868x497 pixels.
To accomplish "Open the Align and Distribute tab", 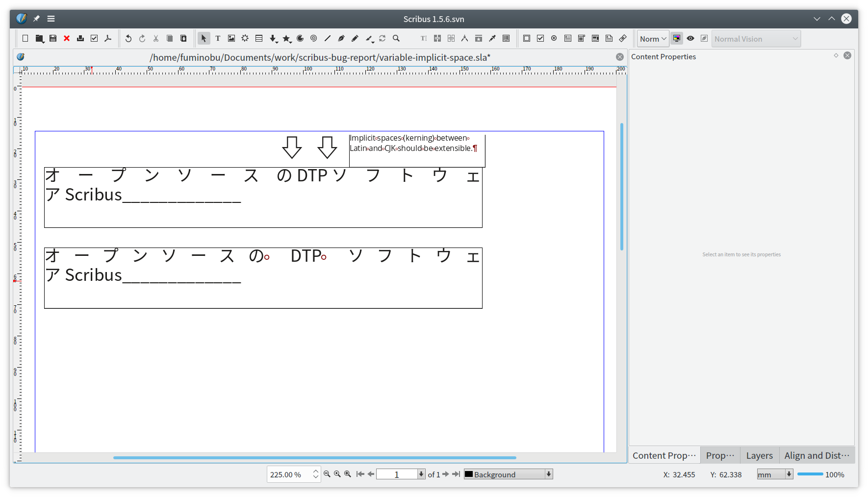I will (817, 455).
